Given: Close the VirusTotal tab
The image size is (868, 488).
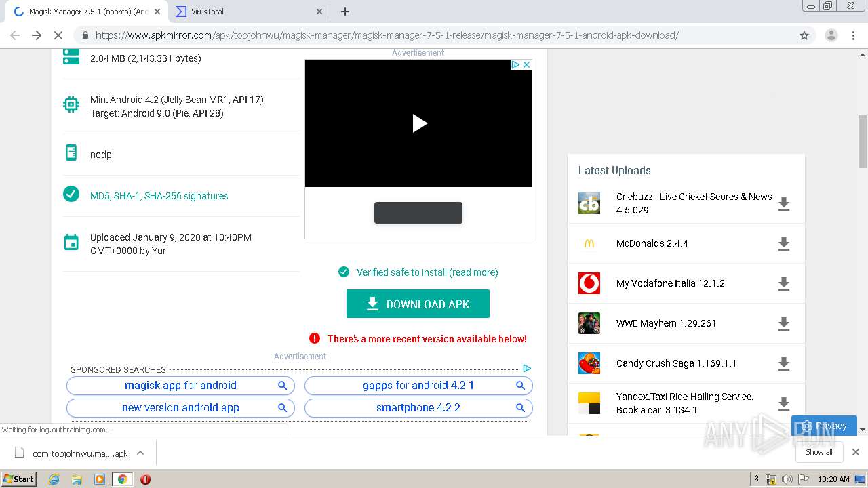Looking at the screenshot, I should (x=319, y=12).
